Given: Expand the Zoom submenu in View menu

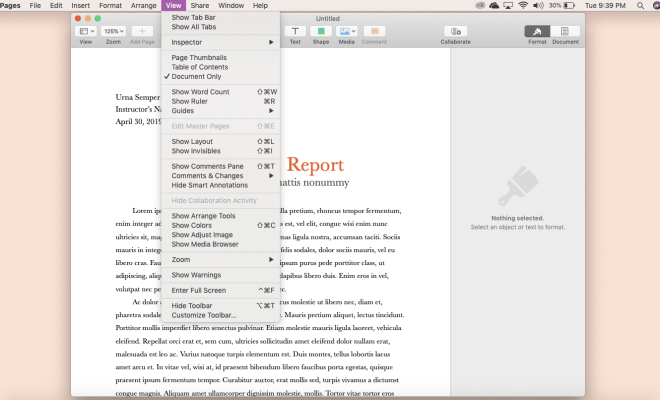Looking at the screenshot, I should pyautogui.click(x=221, y=260).
